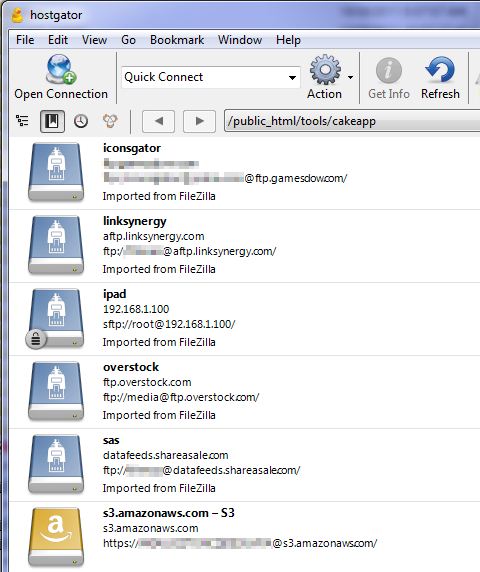Click the linksynergy bookmark title
The height and width of the screenshot is (572, 480).
[135, 221]
